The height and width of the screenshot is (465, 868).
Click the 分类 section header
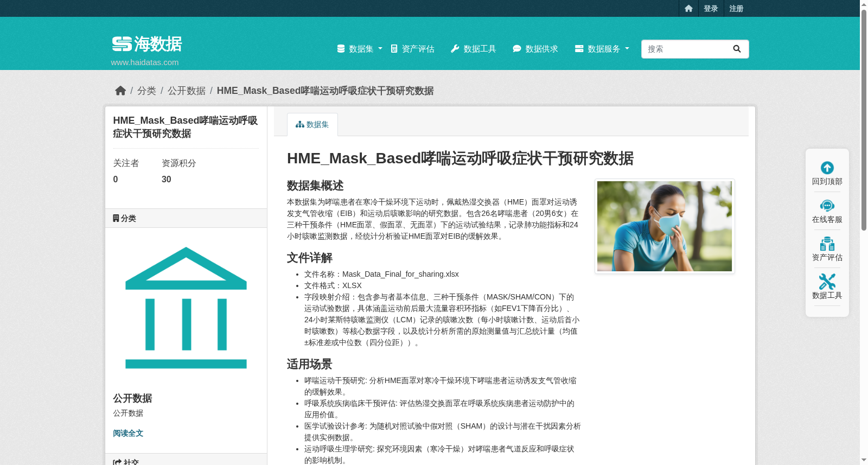[x=186, y=218]
